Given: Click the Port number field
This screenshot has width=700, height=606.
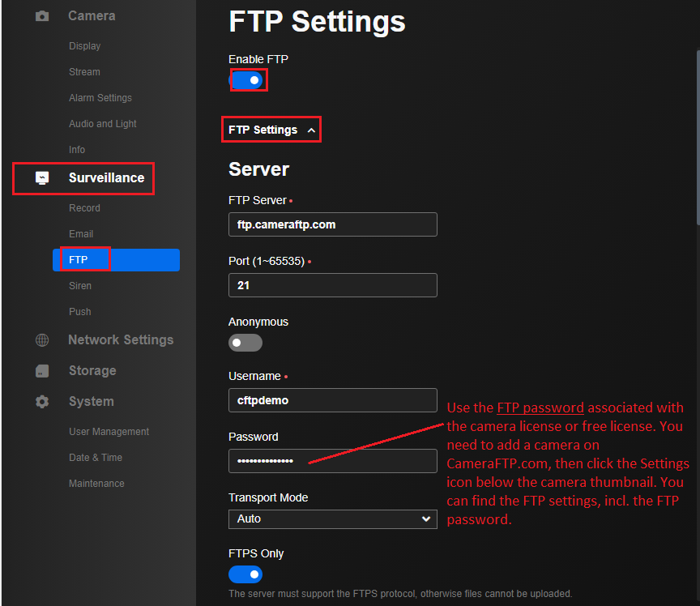Looking at the screenshot, I should (x=333, y=285).
